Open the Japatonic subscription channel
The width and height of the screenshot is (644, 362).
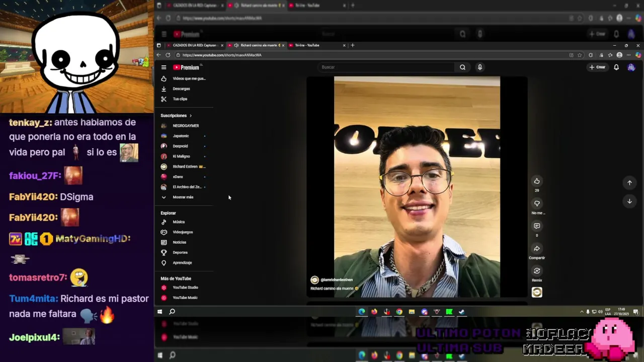coord(184,136)
